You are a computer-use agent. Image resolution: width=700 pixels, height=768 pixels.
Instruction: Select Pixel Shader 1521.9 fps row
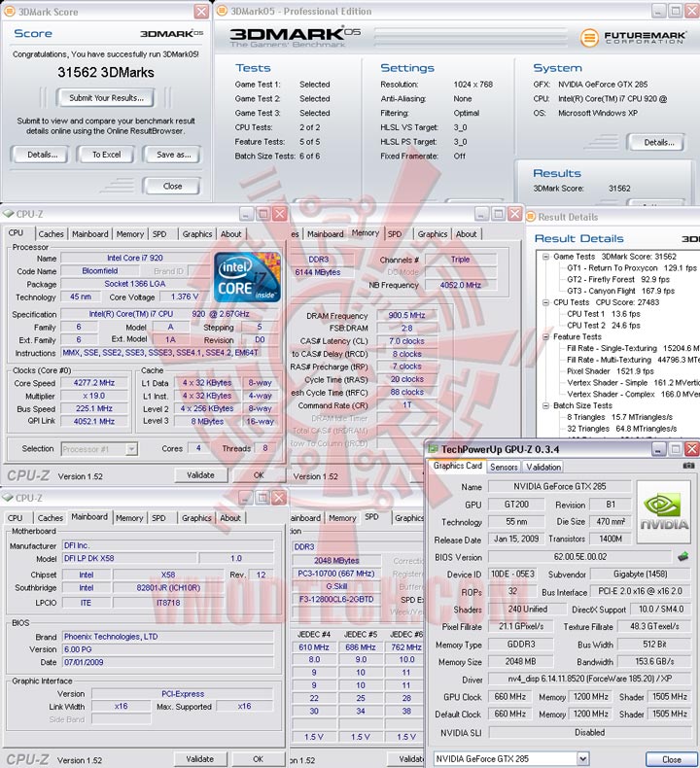click(611, 371)
